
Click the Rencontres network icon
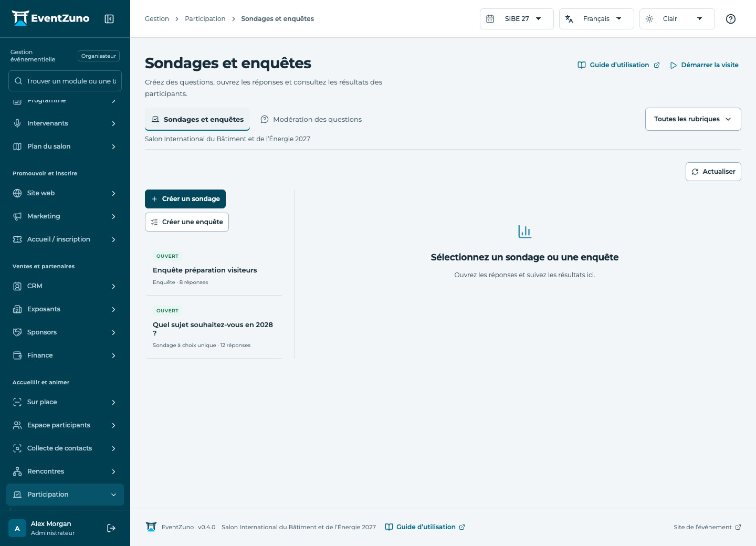tap(17, 471)
